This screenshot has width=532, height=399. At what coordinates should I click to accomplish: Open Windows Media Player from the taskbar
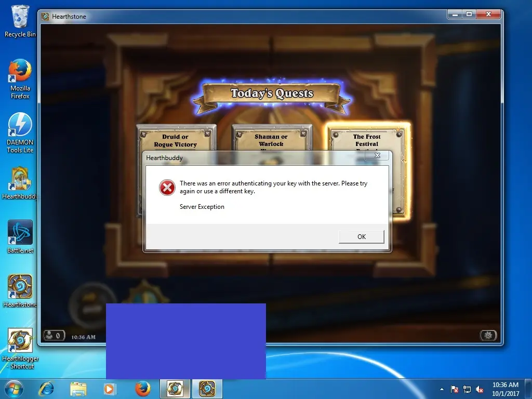pos(110,389)
